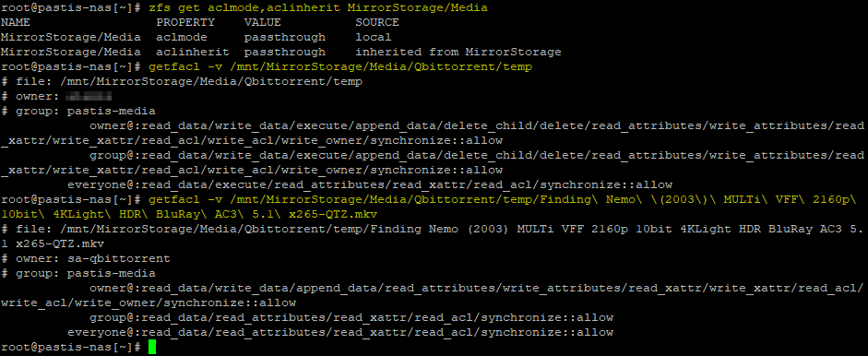This screenshot has height=356, width=868.
Task: Click the first getfacl -v temp command
Action: point(340,67)
